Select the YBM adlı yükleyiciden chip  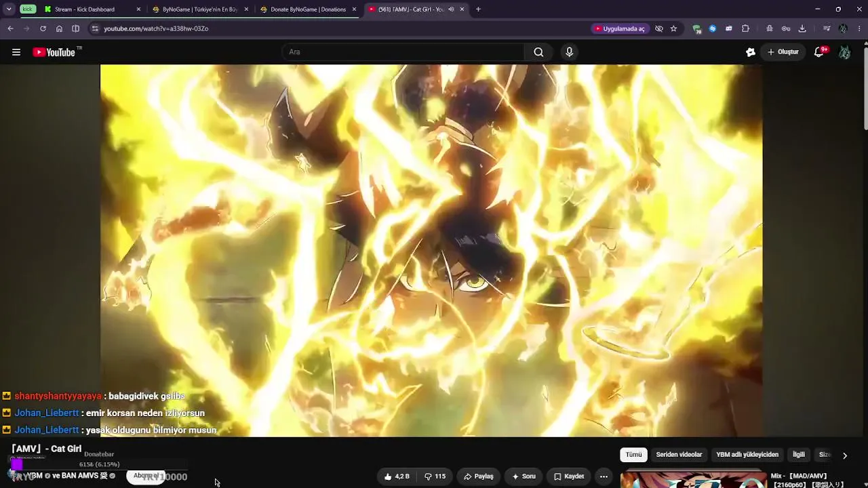pyautogui.click(x=747, y=455)
